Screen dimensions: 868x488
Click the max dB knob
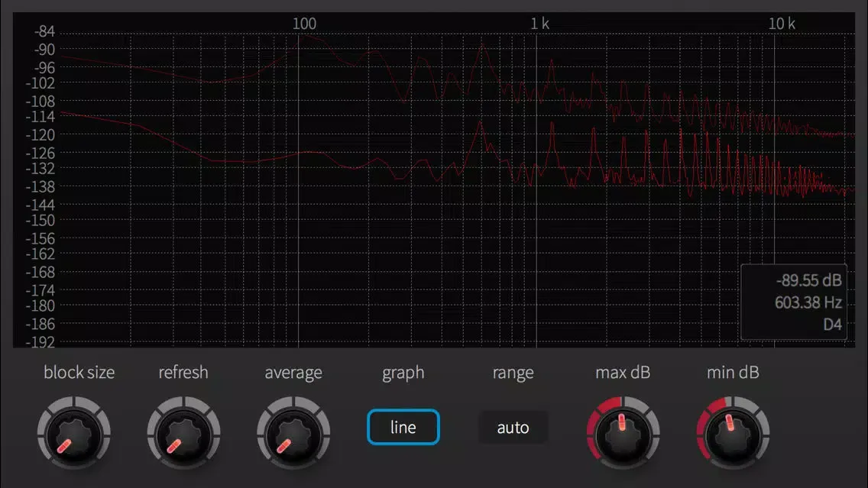tap(623, 433)
